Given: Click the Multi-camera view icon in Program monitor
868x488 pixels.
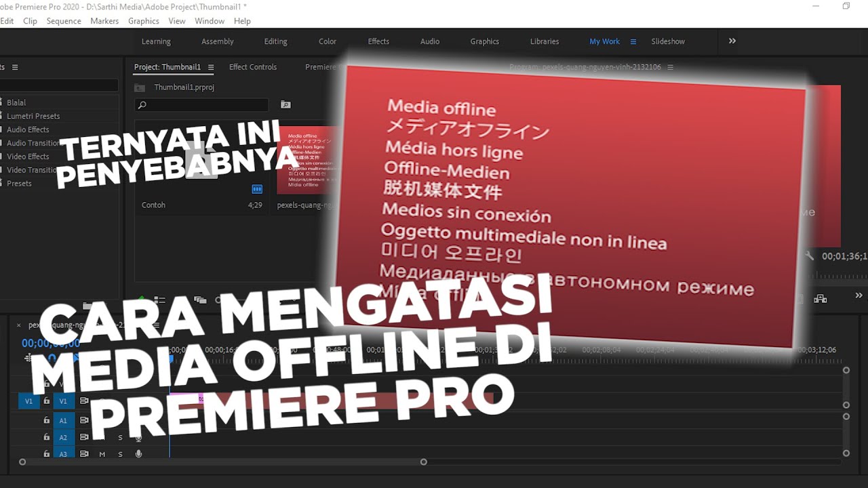Looking at the screenshot, I should point(820,298).
